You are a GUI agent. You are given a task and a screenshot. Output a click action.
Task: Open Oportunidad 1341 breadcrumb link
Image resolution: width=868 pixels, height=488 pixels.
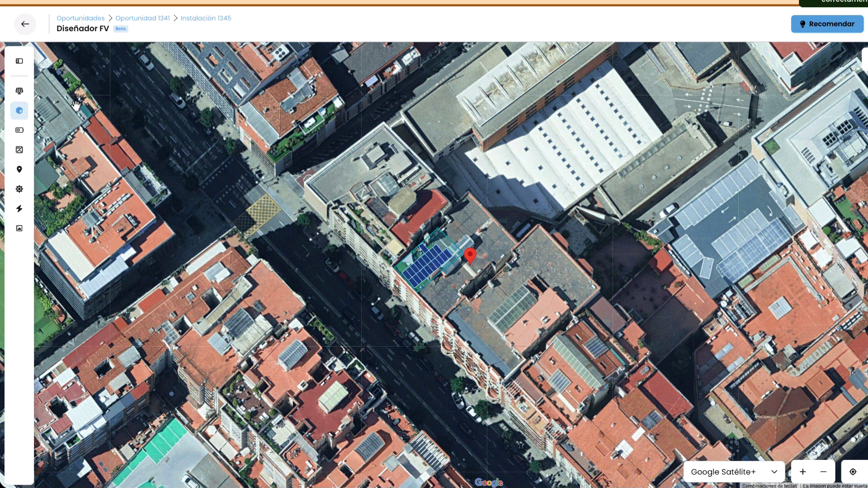coord(142,18)
